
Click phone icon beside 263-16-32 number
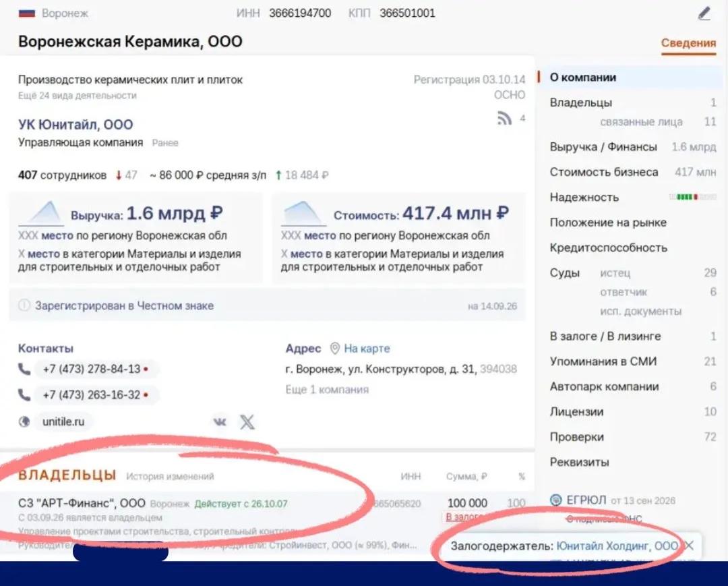[x=24, y=394]
